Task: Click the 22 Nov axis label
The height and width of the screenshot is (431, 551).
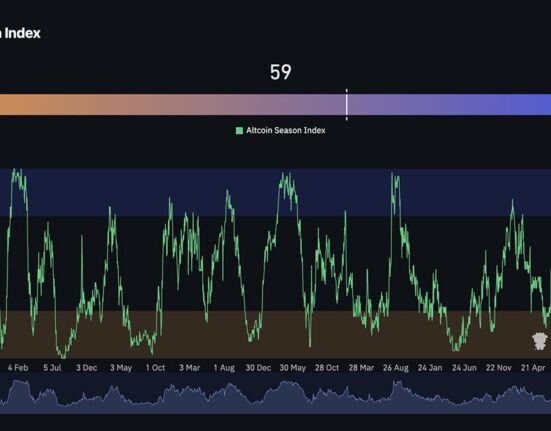Action: click(499, 368)
